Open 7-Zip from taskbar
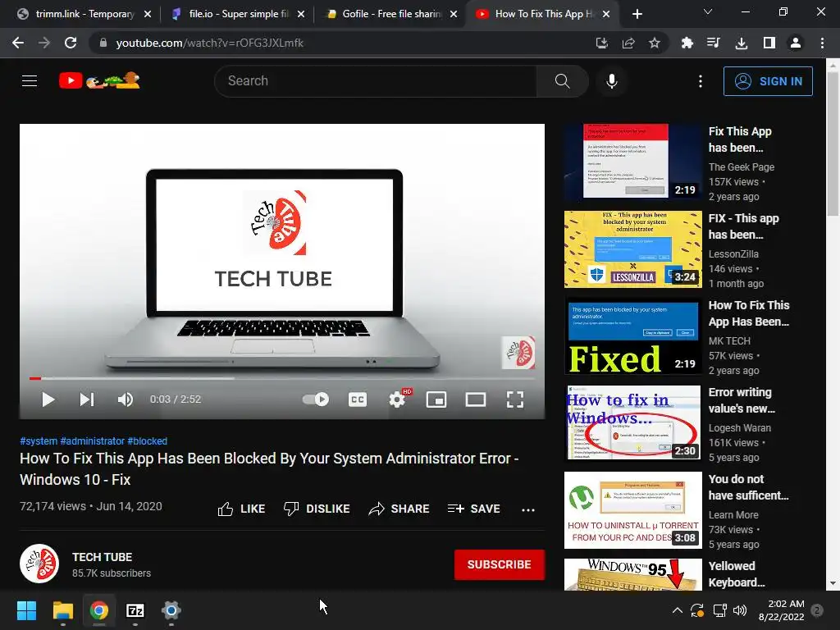The width and height of the screenshot is (840, 630). coord(135,610)
